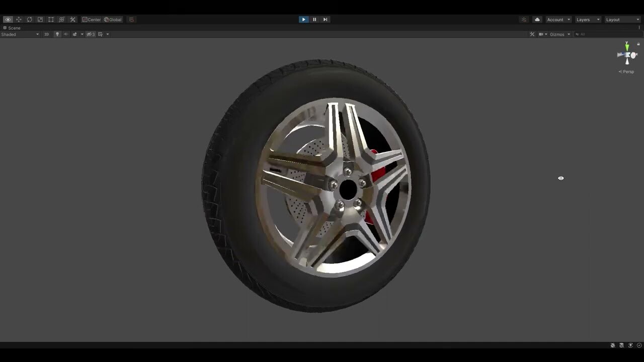Open the custom editor tools wrench icon
Image resolution: width=644 pixels, height=362 pixels.
click(x=72, y=19)
